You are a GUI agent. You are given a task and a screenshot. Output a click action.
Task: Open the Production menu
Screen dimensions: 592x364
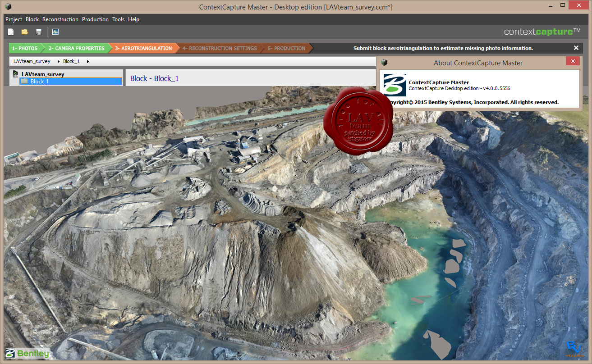pyautogui.click(x=95, y=19)
